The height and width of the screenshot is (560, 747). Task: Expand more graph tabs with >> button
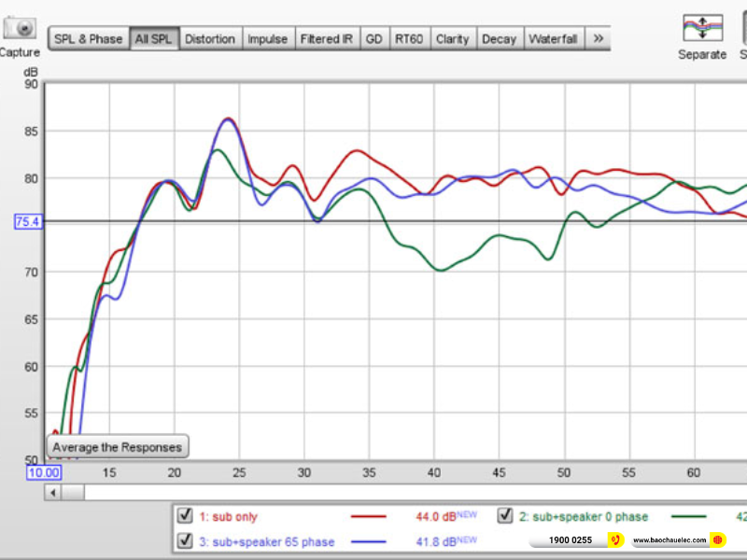(598, 39)
